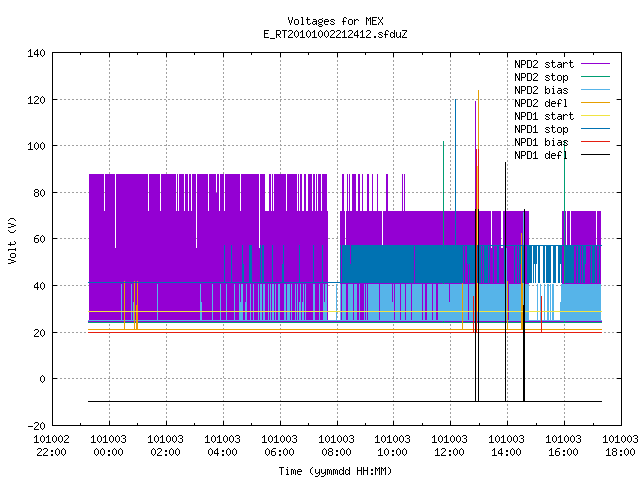Click the 'NPD1 defl' legend label

click(541, 156)
